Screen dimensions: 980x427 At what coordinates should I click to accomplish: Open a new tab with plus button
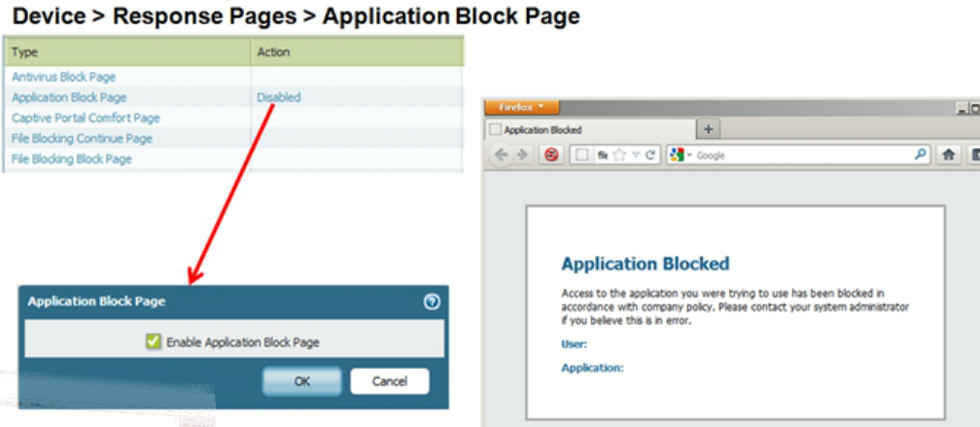[708, 129]
